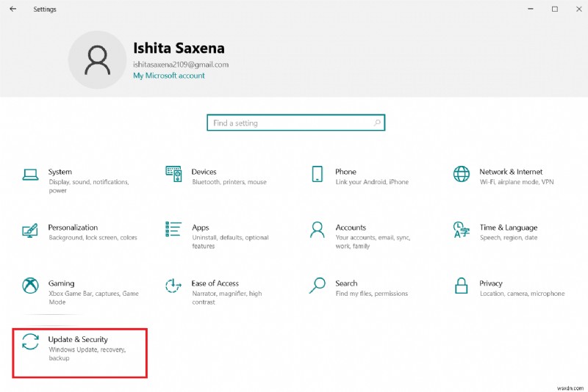Open the Ease of Access icon
Screen dimensions: 588x392
coord(173,286)
